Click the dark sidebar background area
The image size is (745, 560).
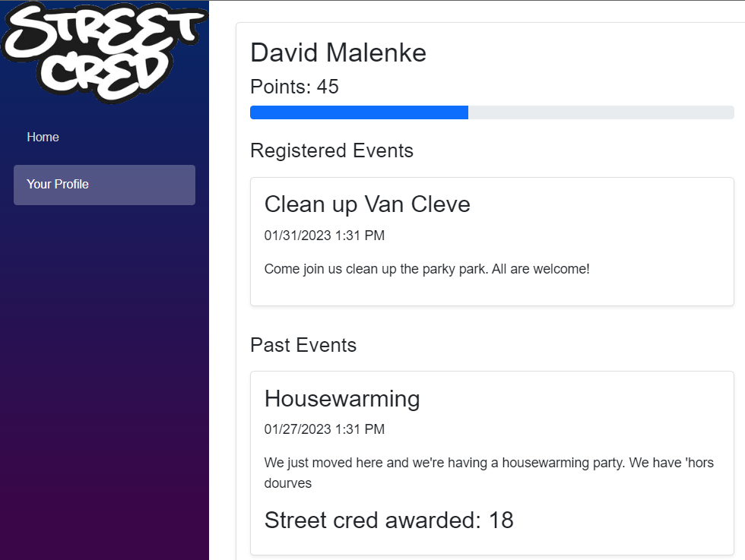[x=104, y=380]
